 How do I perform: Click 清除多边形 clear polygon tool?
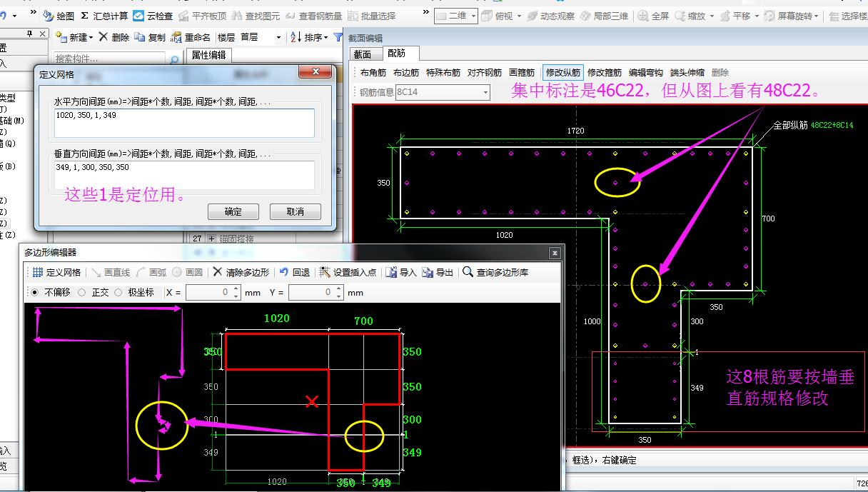(x=241, y=272)
